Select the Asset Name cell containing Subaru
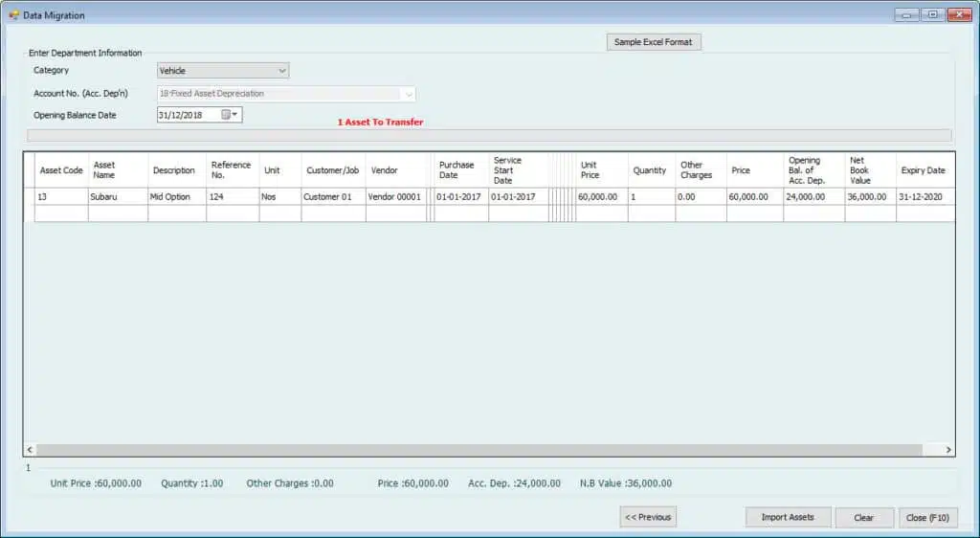 [x=117, y=197]
